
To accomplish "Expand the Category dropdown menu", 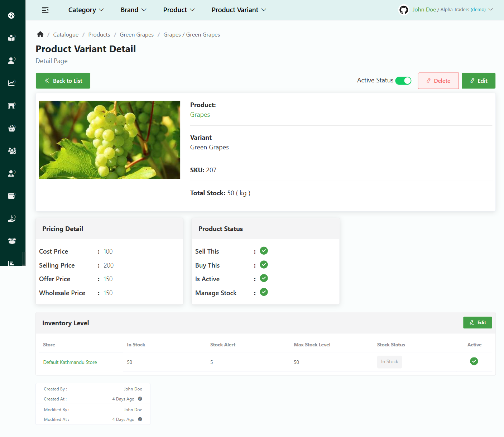I will (x=86, y=10).
